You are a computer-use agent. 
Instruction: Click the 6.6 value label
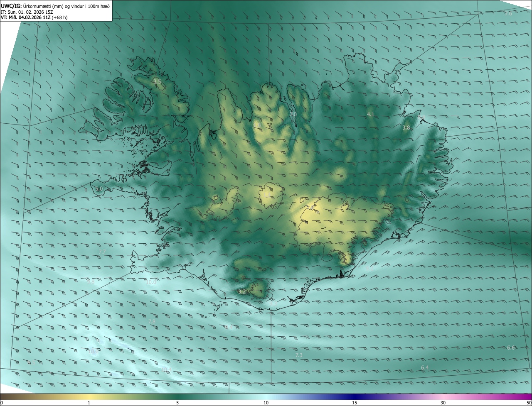point(511,347)
